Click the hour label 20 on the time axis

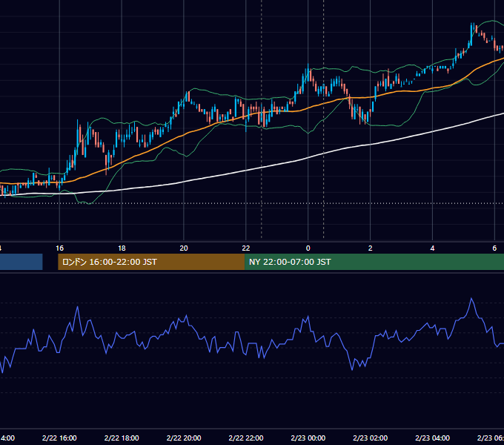184,248
